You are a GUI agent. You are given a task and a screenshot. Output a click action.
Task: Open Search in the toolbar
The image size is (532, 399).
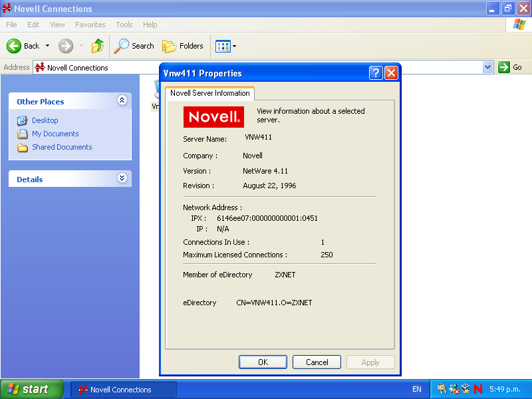(x=134, y=46)
